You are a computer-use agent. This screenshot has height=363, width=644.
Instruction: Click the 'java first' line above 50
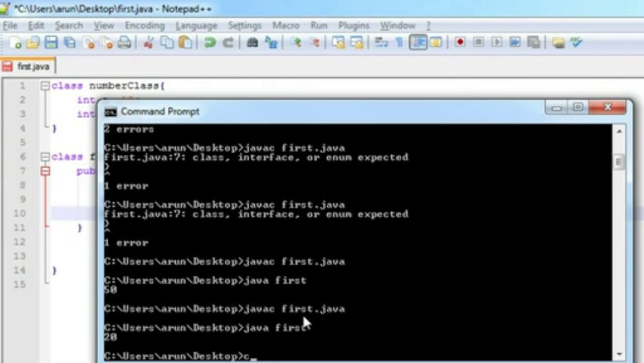(x=205, y=280)
